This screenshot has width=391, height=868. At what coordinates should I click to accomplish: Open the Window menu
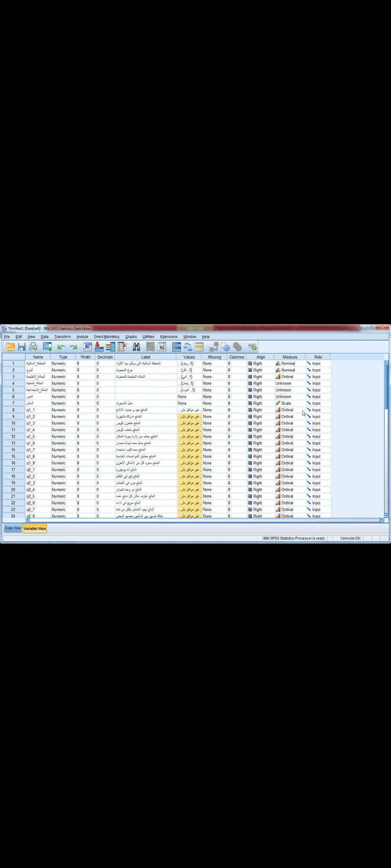[190, 337]
